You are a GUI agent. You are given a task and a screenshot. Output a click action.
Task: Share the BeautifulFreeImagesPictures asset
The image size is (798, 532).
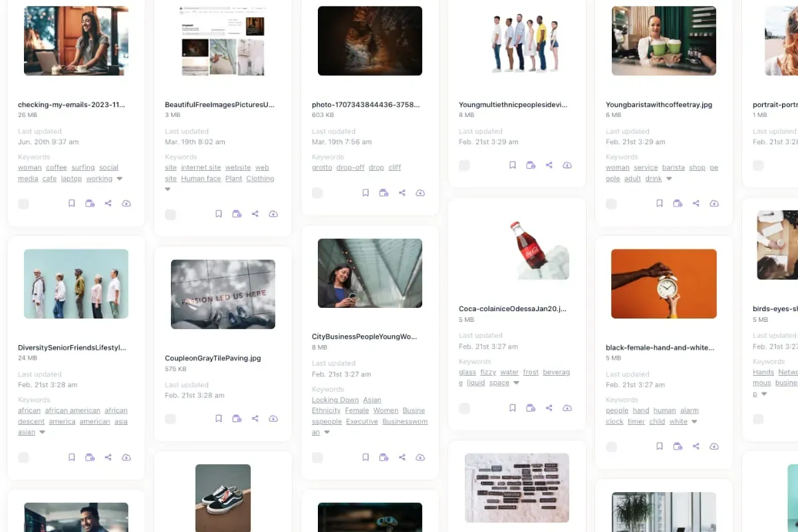(255, 214)
